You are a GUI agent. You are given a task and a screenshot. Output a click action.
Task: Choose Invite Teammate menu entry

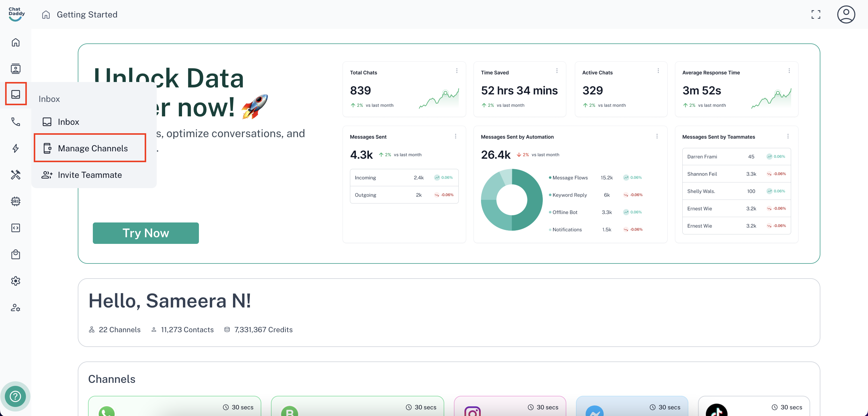click(90, 175)
